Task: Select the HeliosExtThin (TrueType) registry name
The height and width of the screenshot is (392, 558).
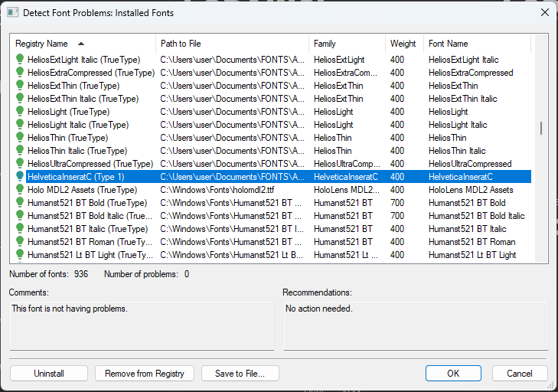Action: coord(73,86)
